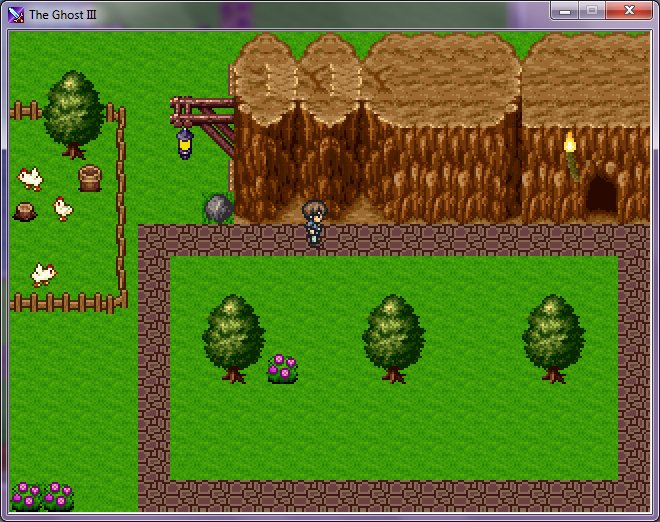Click the hanging purple lantern
Screen dimensions: 660x522
coord(185,144)
